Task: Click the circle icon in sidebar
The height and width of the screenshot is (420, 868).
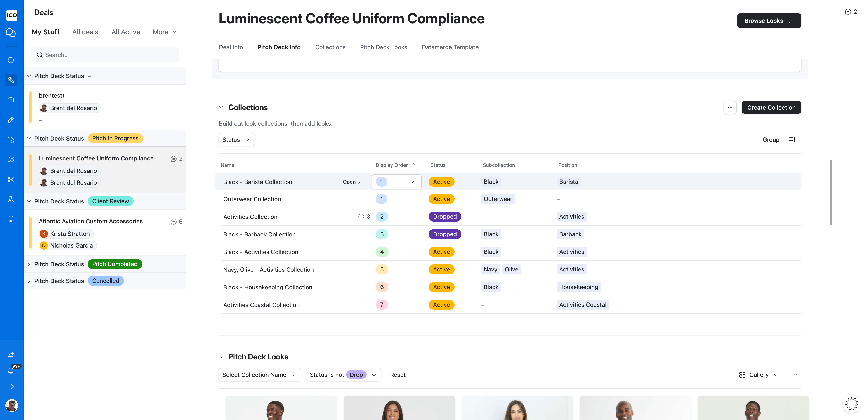Action: (x=11, y=60)
